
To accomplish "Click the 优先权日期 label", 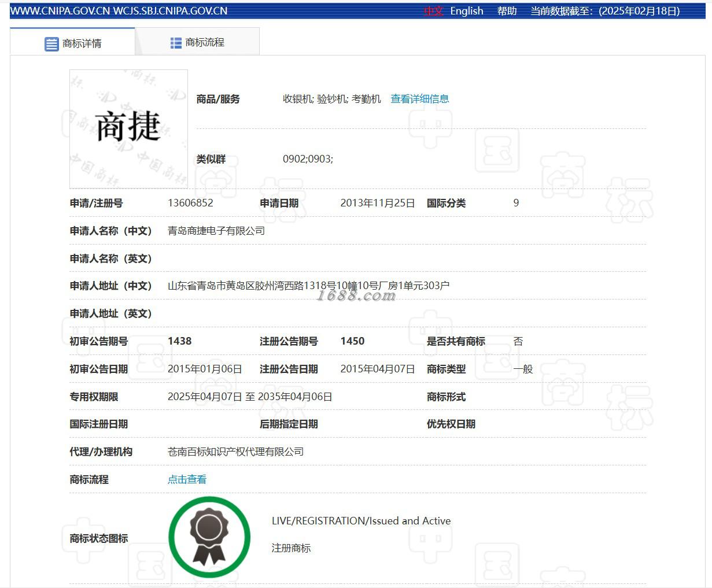I will (451, 424).
